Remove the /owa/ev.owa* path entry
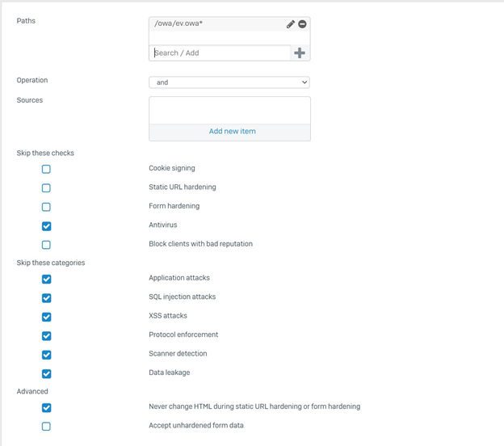504x446 pixels. pyautogui.click(x=302, y=24)
